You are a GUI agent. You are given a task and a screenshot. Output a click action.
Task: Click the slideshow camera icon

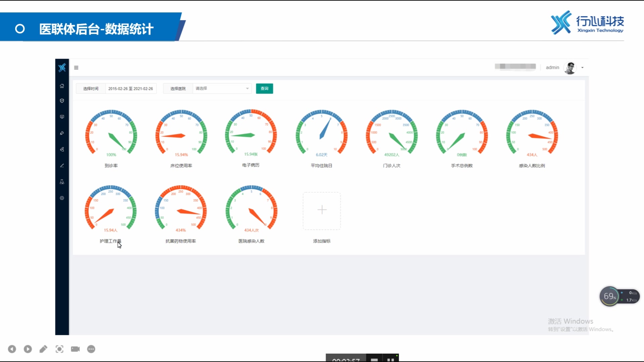point(75,349)
